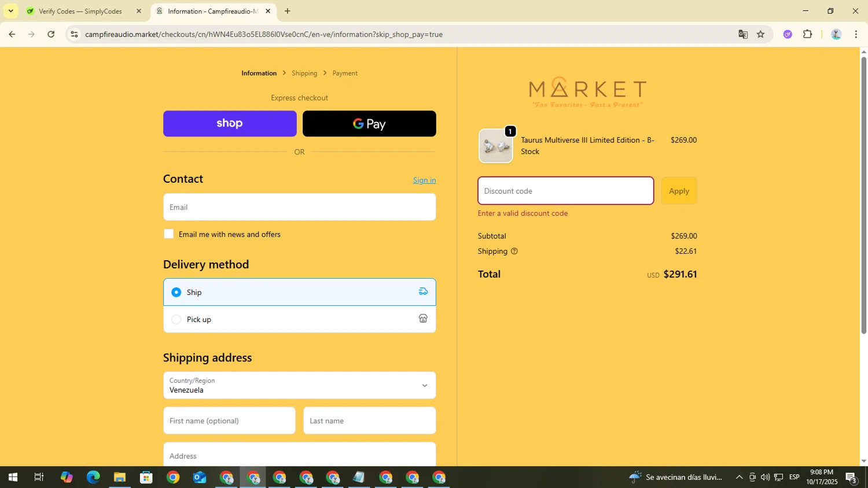Pay with the Shop Pay button
Screen dimensions: 868x488
coord(230,124)
